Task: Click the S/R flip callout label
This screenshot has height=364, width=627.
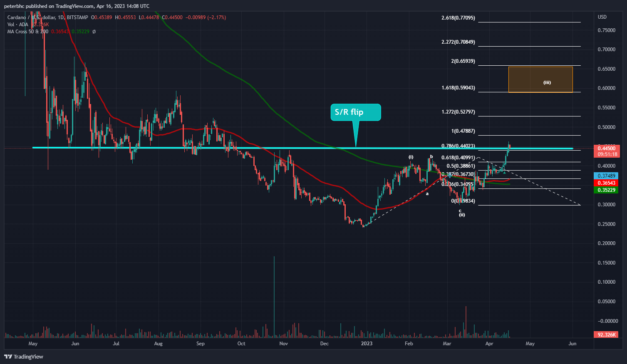Action: pyautogui.click(x=355, y=112)
